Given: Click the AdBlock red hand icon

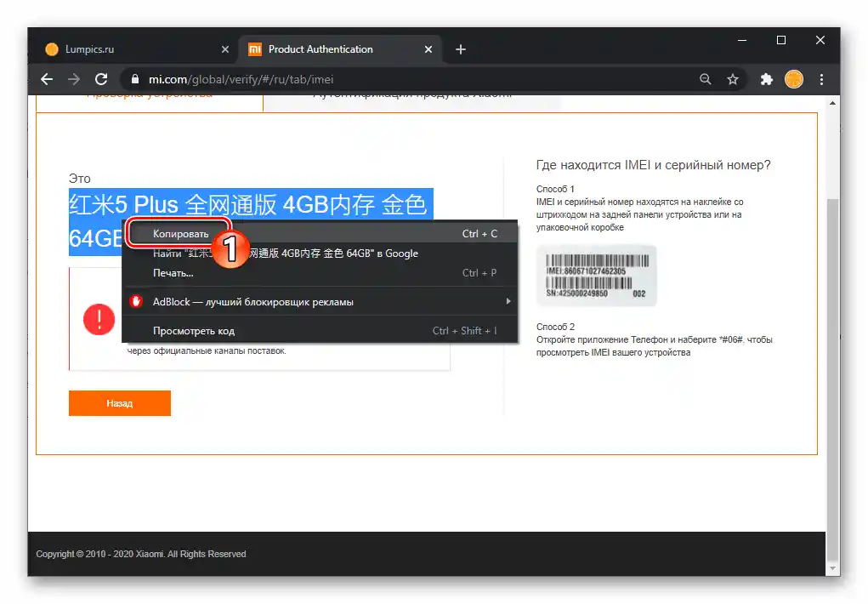Looking at the screenshot, I should pos(136,301).
